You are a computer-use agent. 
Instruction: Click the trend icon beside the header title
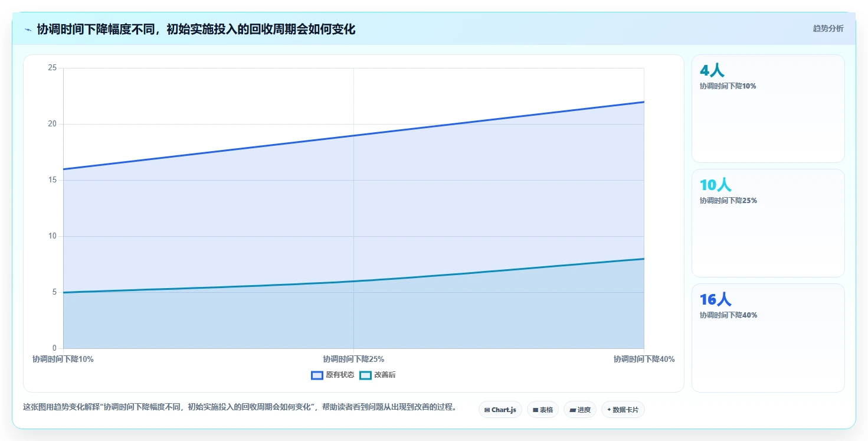[x=28, y=30]
